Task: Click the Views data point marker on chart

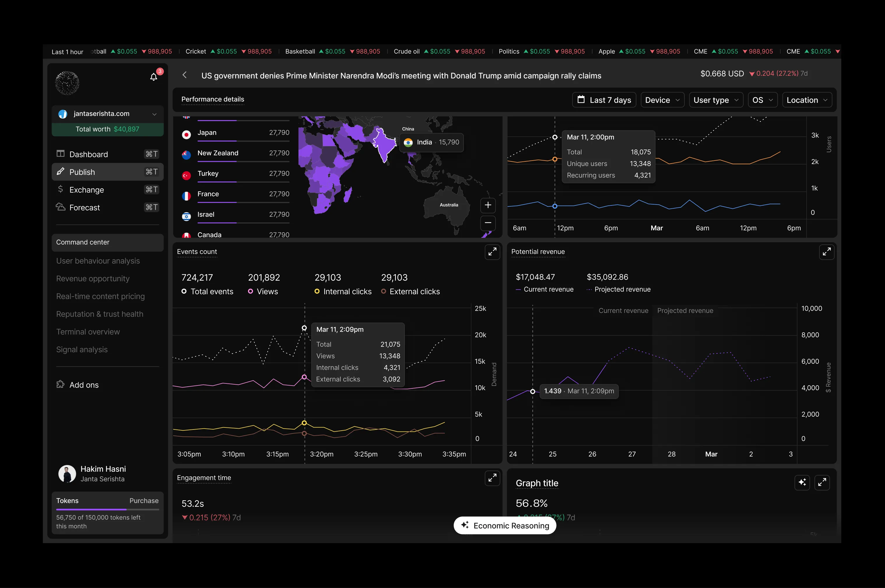Action: [x=304, y=377]
